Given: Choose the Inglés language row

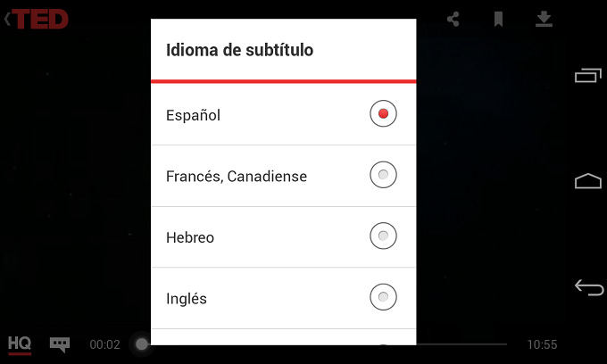Looking at the screenshot, I should (268, 298).
